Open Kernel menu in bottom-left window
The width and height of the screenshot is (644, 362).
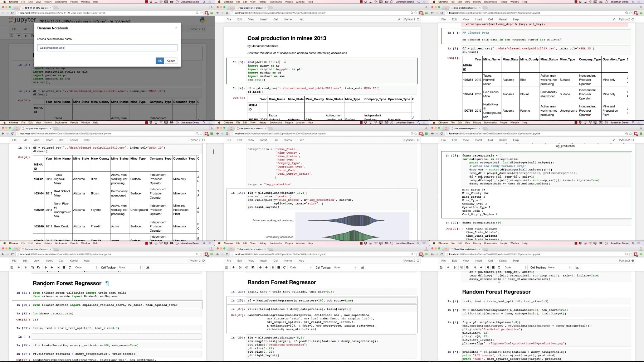tap(74, 261)
